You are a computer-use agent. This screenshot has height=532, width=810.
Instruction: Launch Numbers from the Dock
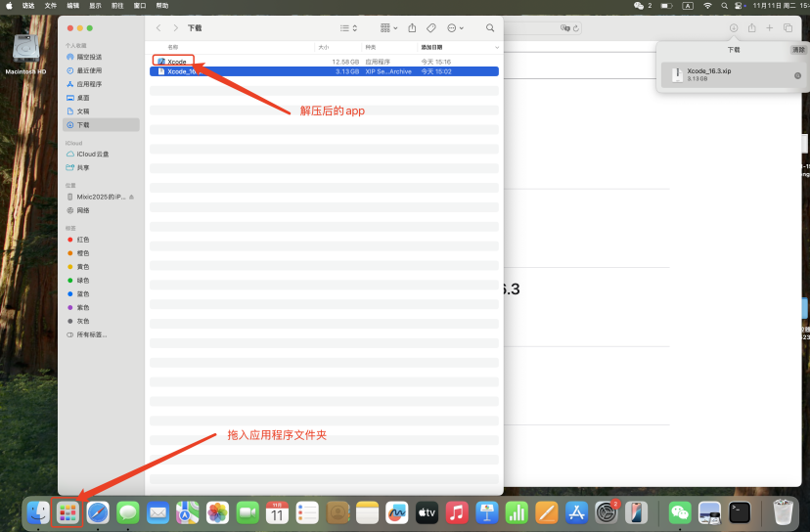pyautogui.click(x=517, y=512)
